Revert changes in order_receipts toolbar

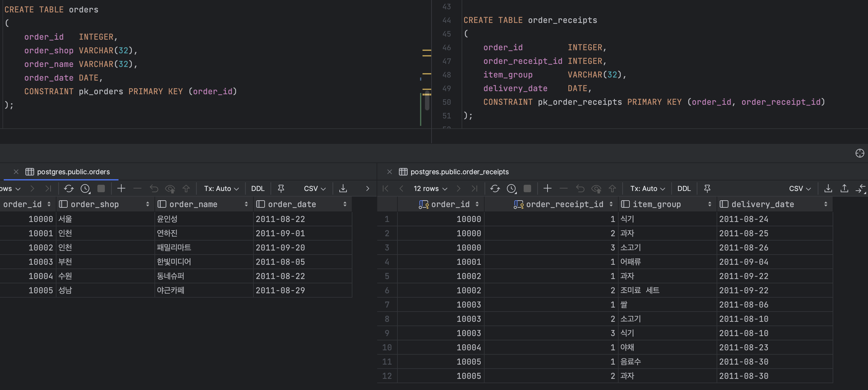click(x=580, y=188)
